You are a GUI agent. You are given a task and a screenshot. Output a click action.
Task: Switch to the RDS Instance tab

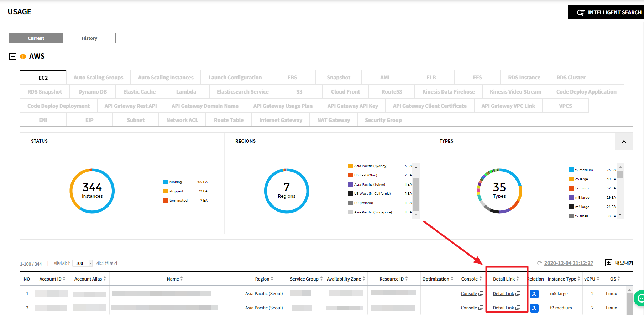(x=524, y=78)
